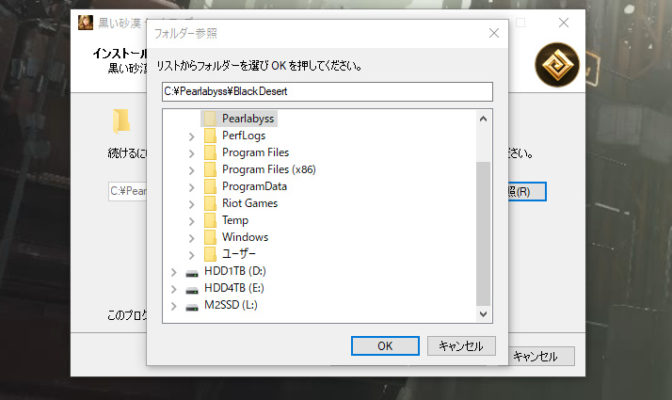Click the PerfLogs folder icon
This screenshot has height=400, width=672.
(x=210, y=135)
